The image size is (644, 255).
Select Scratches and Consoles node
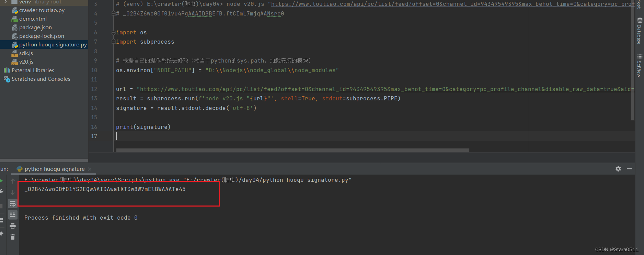(41, 79)
